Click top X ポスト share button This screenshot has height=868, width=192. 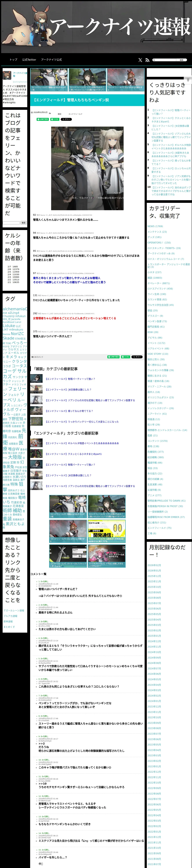point(66,119)
